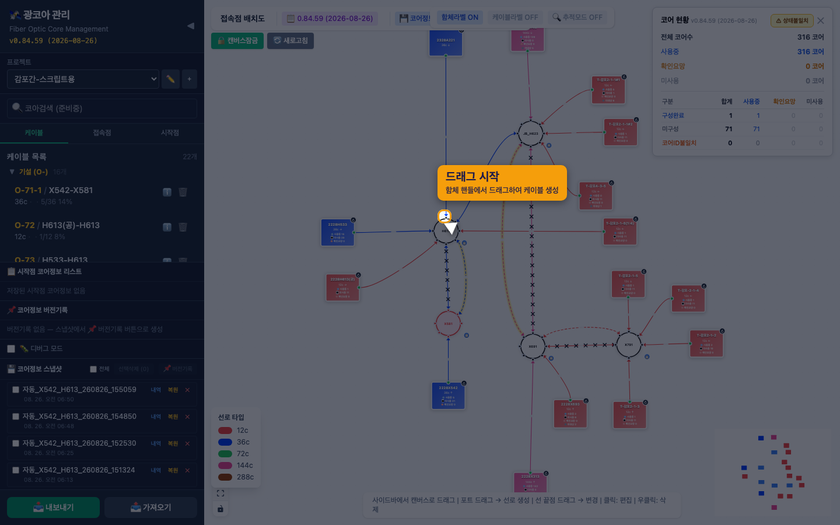The image size is (840, 525).
Task: Check snapshot 자동_X542_H613_260826_154850
Action: (x=16, y=417)
